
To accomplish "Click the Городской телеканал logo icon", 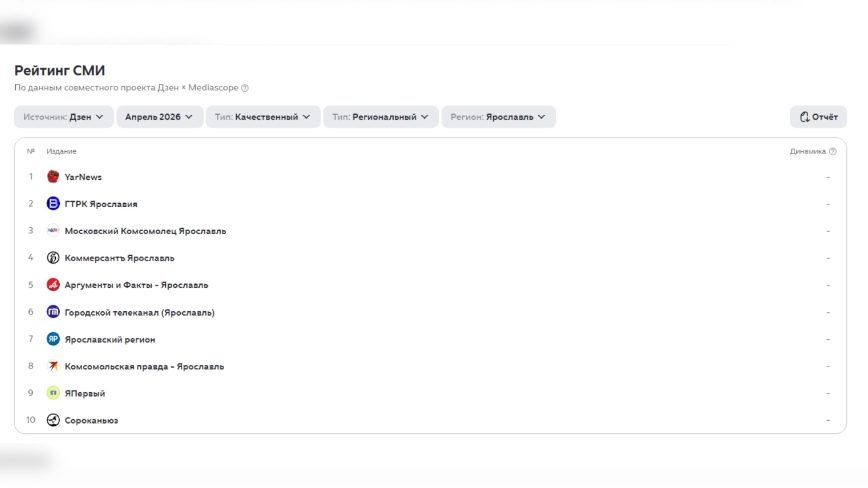I will pos(53,312).
